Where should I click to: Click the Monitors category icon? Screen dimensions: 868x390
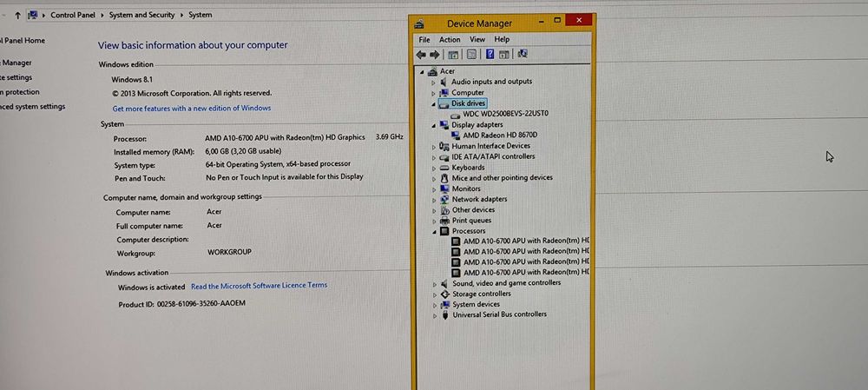pos(444,188)
